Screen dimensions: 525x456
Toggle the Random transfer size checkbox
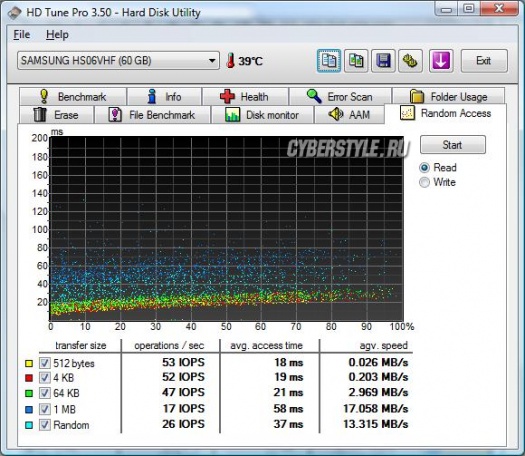click(x=45, y=425)
